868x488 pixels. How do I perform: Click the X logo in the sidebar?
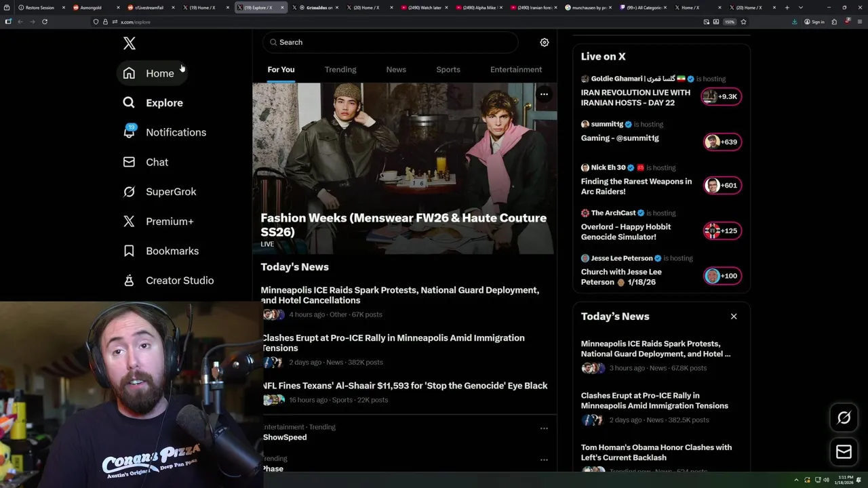point(129,43)
